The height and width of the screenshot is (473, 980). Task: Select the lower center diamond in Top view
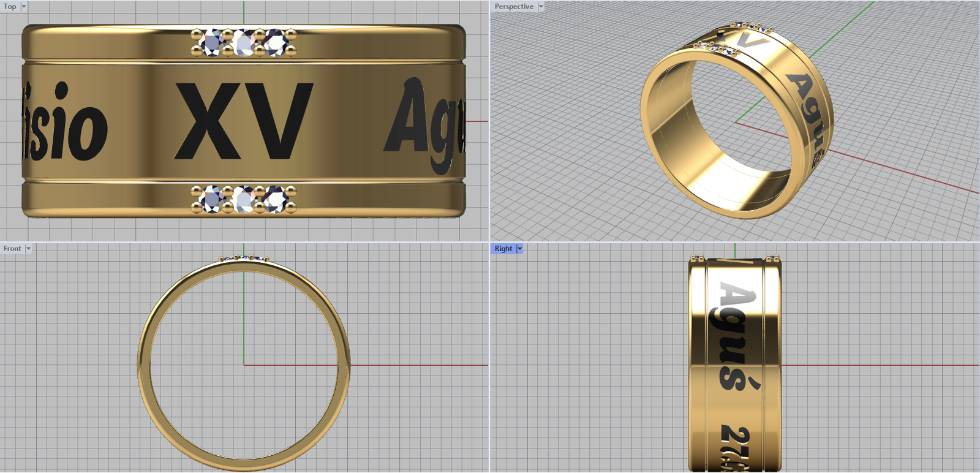click(244, 199)
